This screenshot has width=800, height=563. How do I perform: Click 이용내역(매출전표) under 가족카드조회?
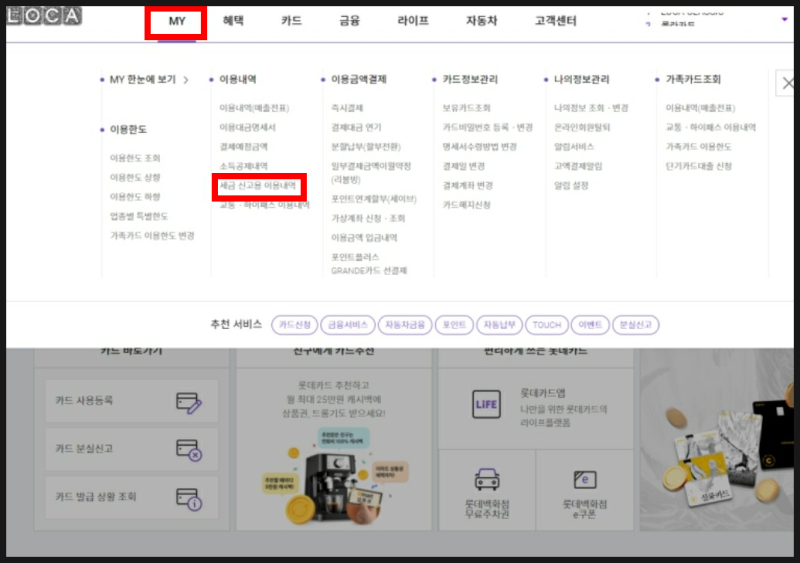[x=700, y=108]
